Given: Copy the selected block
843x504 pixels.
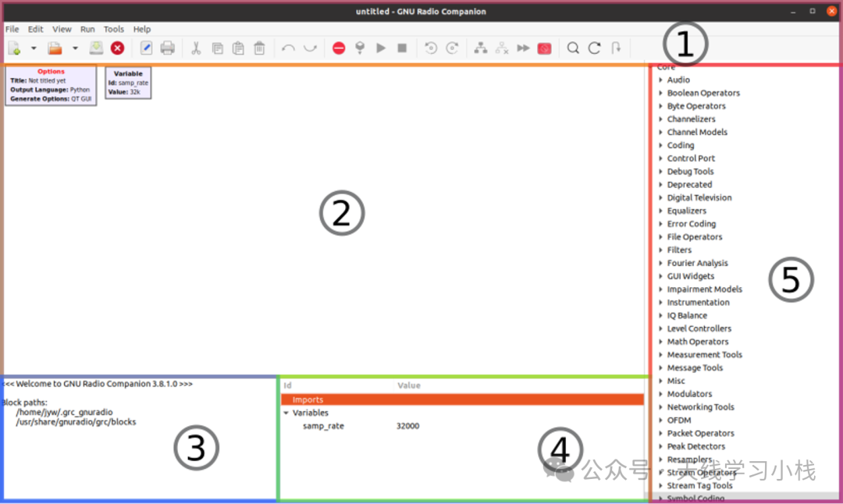Looking at the screenshot, I should tap(218, 48).
